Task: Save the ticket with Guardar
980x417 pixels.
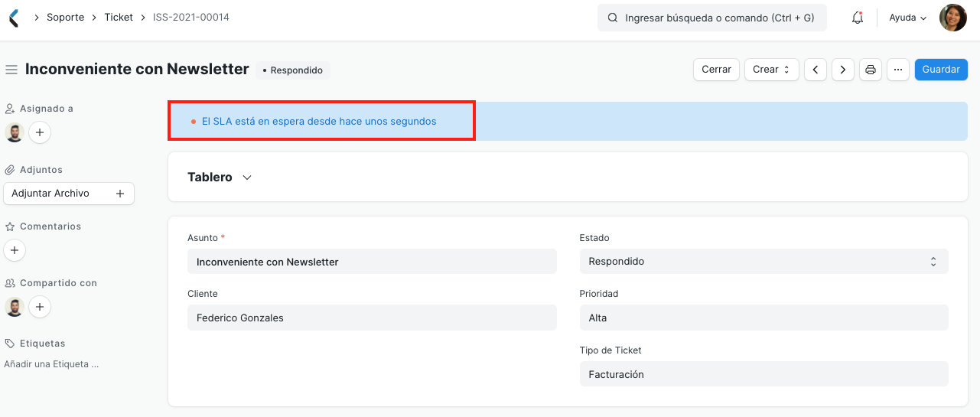Action: click(941, 70)
